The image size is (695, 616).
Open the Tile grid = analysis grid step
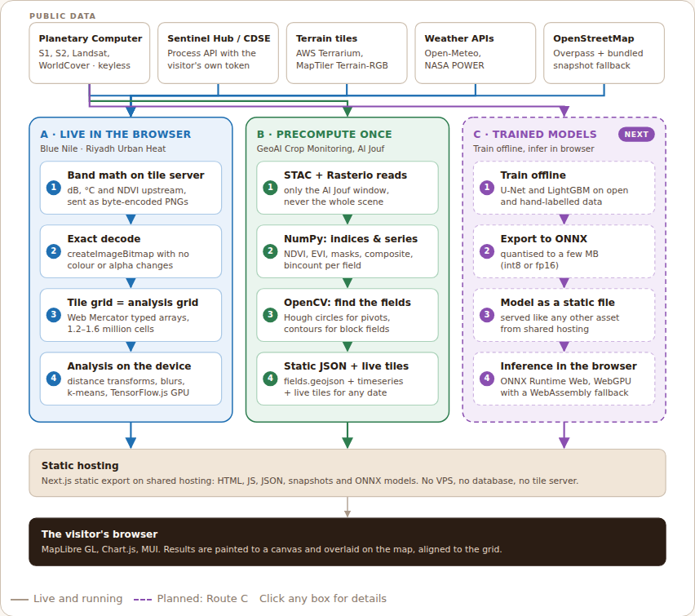click(x=131, y=315)
